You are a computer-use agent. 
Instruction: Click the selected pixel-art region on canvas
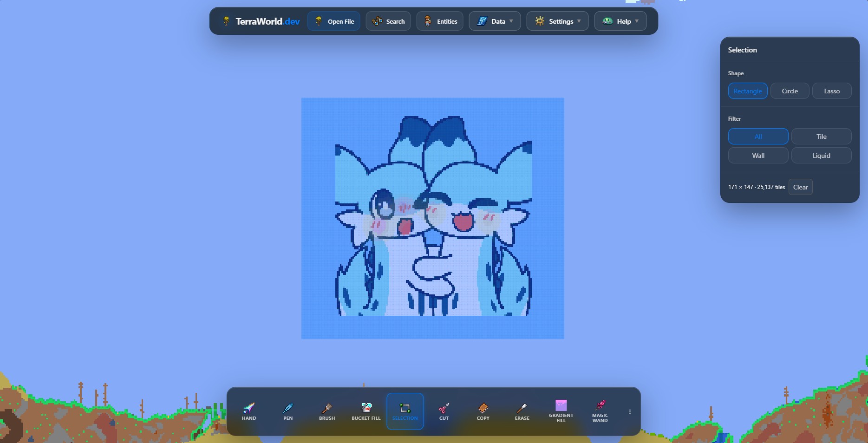pyautogui.click(x=433, y=218)
